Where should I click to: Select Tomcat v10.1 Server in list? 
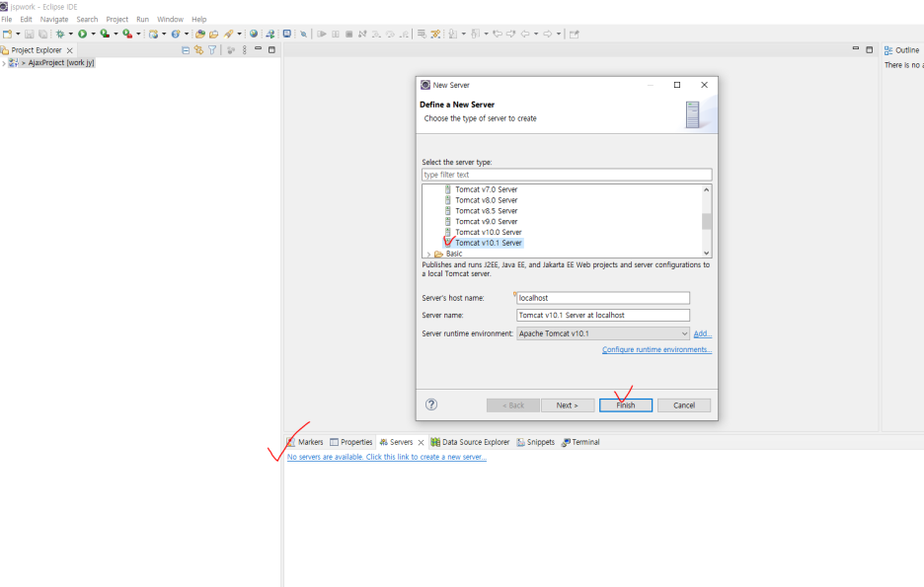[489, 243]
